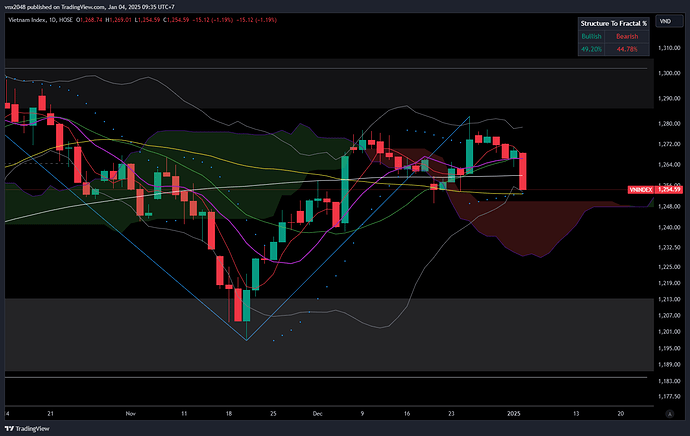
Task: Click the green 'Bullish' table cell
Action: pos(591,37)
